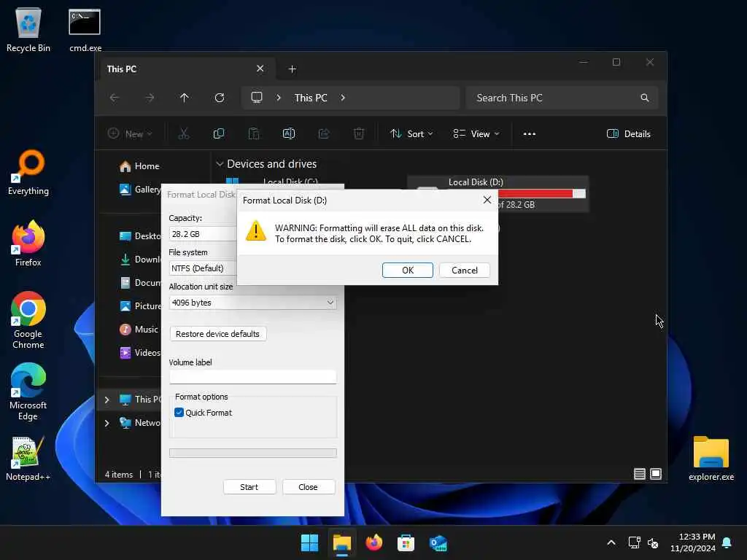Image resolution: width=747 pixels, height=560 pixels.
Task: Click This PC in the address bar
Action: tap(311, 98)
